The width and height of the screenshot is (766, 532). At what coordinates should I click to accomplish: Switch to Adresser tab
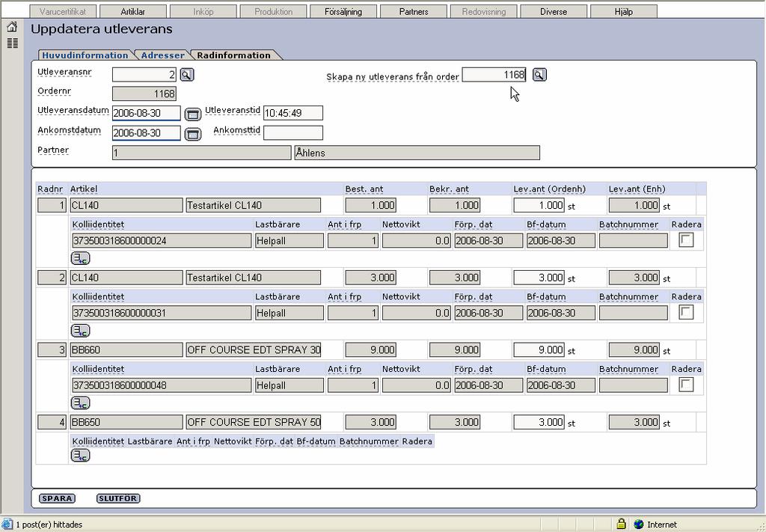click(x=162, y=55)
